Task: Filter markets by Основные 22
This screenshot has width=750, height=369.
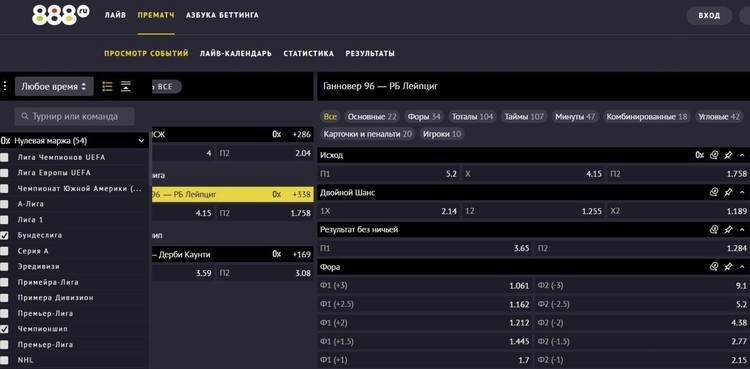Action: tap(372, 117)
